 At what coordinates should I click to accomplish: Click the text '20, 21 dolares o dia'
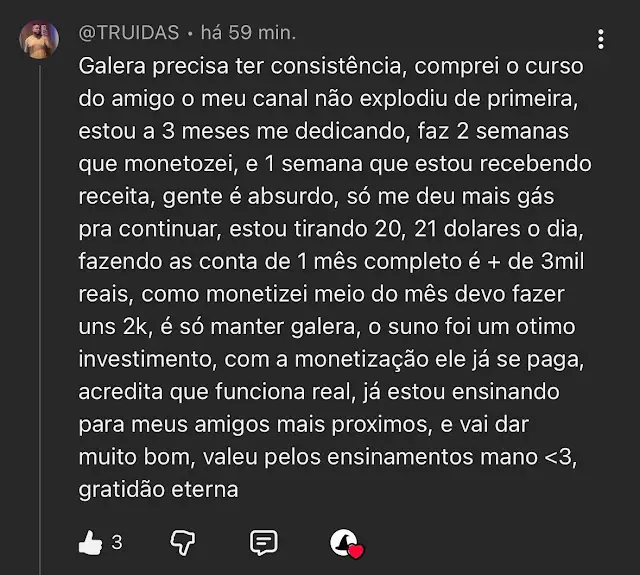tap(479, 229)
